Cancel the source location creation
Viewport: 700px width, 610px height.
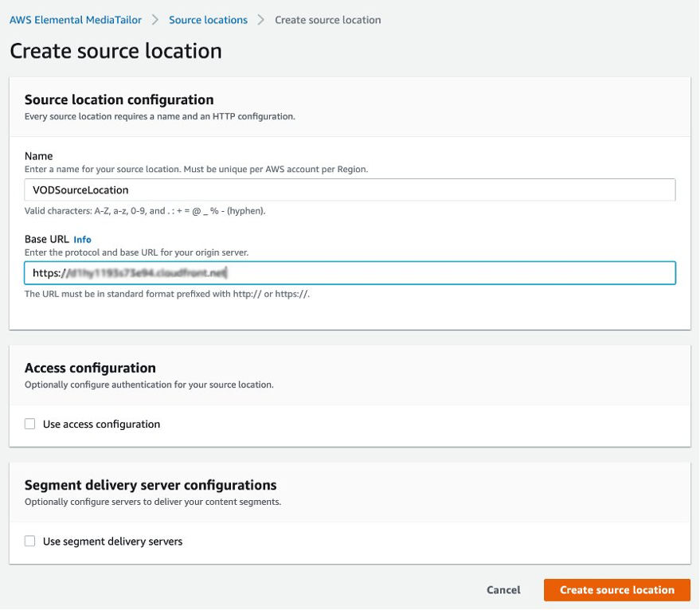pos(503,590)
